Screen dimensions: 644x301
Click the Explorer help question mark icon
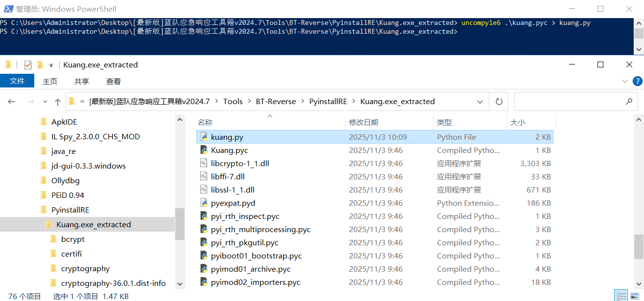637,81
